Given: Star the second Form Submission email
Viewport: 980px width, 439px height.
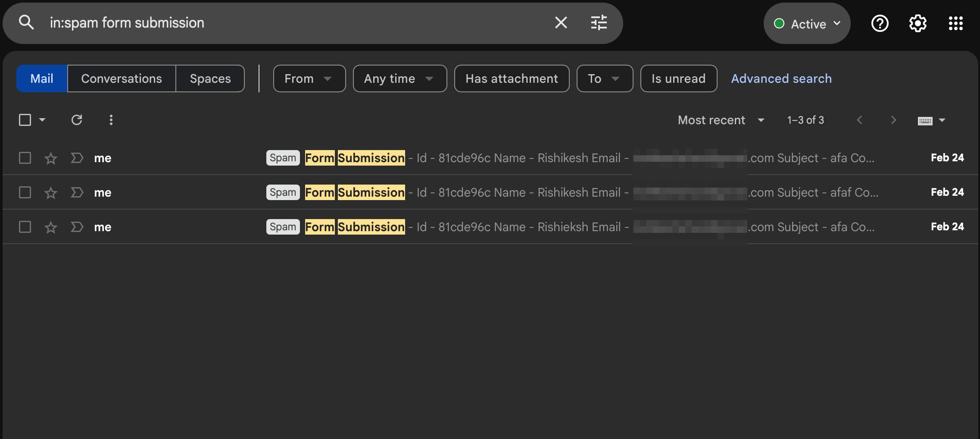Looking at the screenshot, I should (x=50, y=192).
